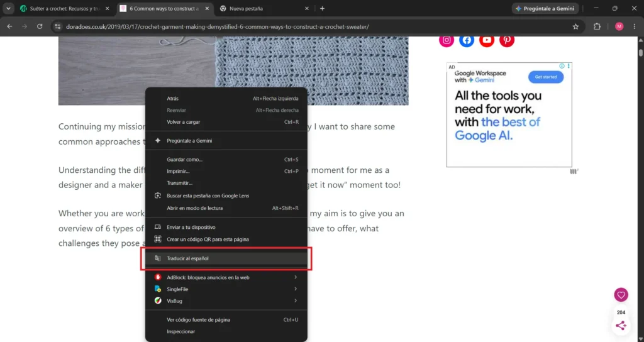This screenshot has width=644, height=342.
Task: Click the ad info icon
Action: click(562, 66)
